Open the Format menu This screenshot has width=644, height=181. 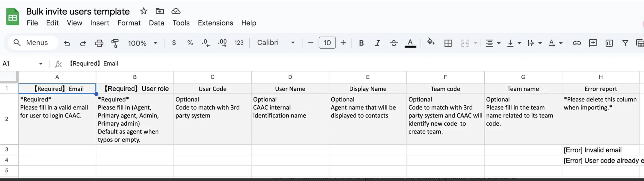(129, 23)
